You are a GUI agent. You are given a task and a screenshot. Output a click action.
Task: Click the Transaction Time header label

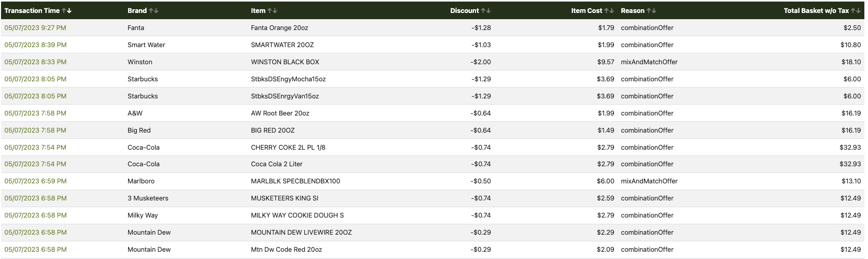click(x=32, y=11)
